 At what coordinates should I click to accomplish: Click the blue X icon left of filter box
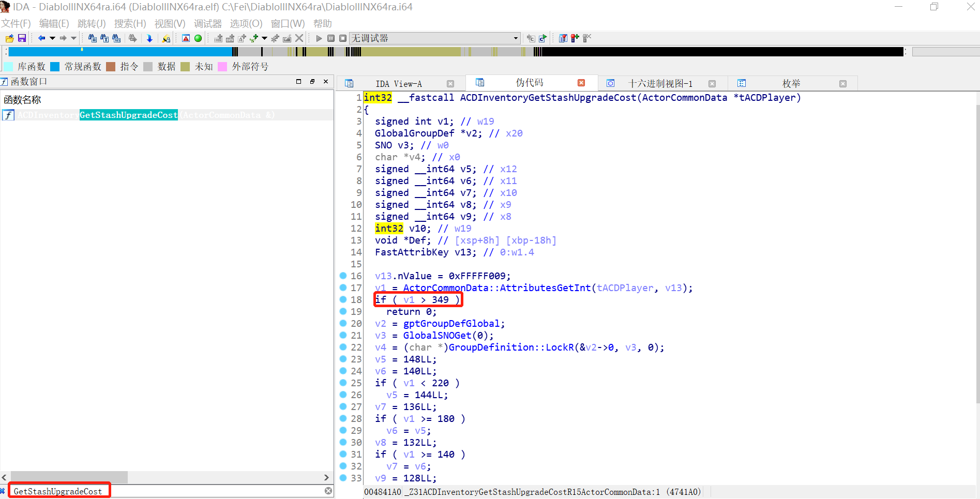tap(3, 491)
